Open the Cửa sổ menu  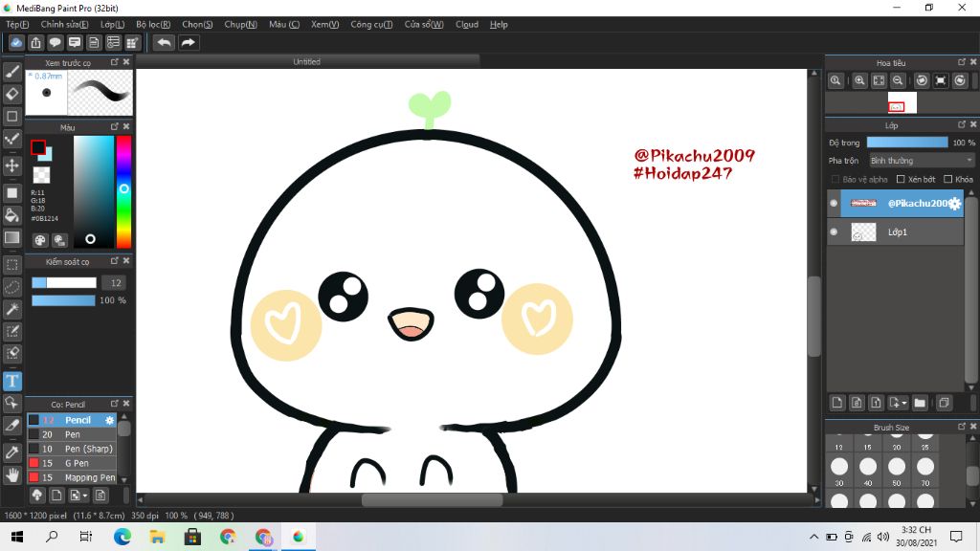tap(424, 24)
